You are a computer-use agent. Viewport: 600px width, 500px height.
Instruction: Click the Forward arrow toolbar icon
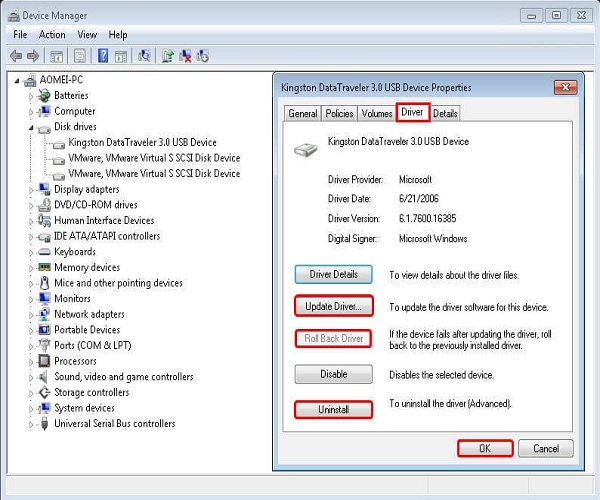click(33, 56)
